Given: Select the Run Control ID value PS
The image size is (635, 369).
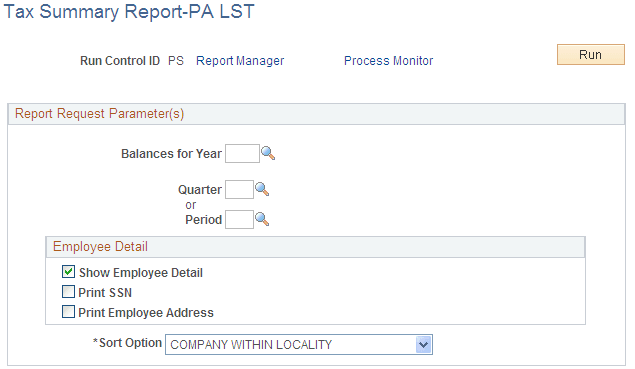Looking at the screenshot, I should (x=176, y=61).
